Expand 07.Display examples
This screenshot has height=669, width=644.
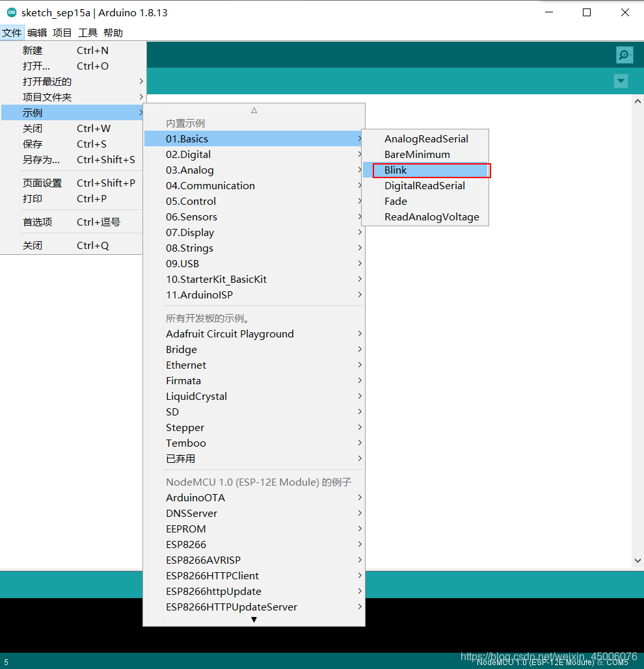point(254,233)
